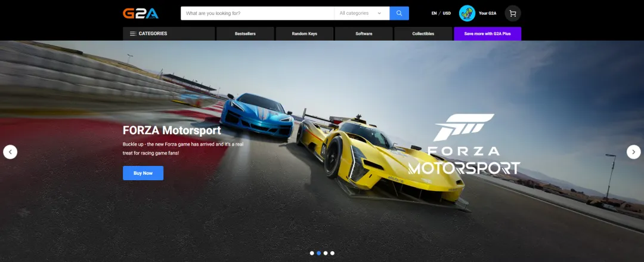Screen dimensions: 644x262
Task: Click the Your G2A link
Action: click(488, 13)
